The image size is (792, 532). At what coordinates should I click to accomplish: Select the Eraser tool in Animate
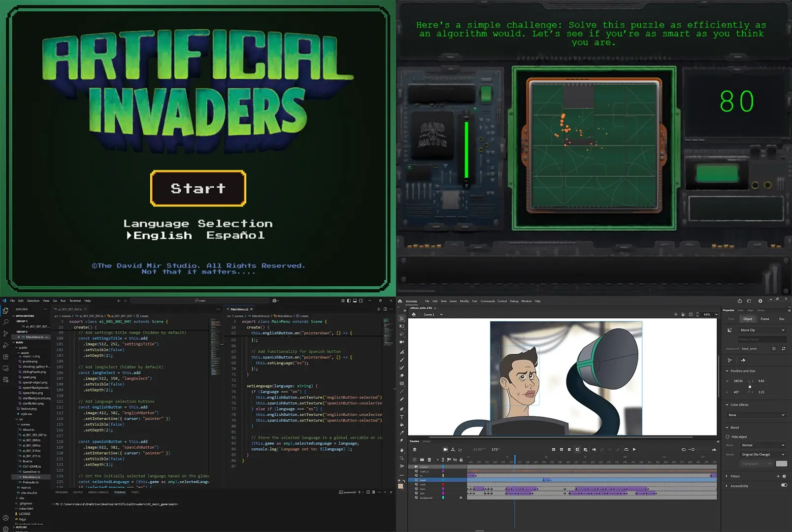tap(402, 375)
